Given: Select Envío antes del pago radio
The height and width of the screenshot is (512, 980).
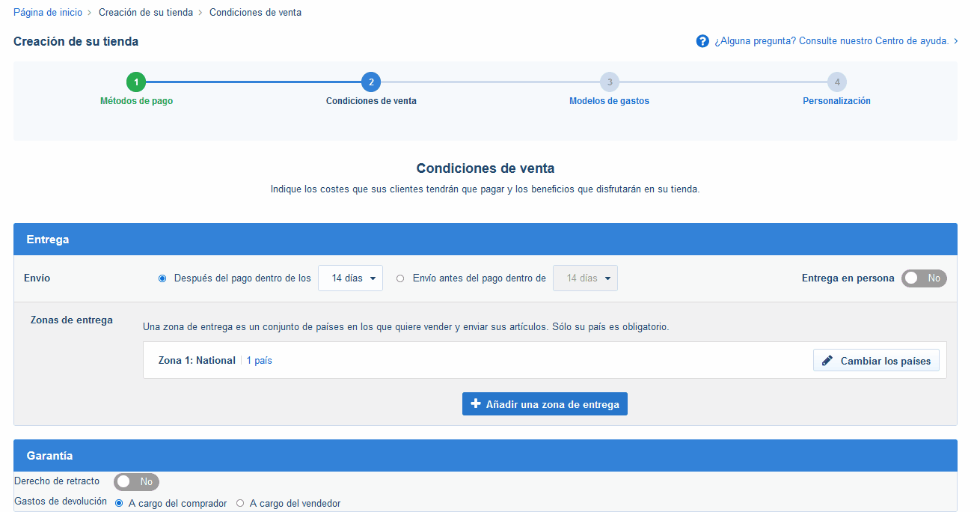Looking at the screenshot, I should pyautogui.click(x=400, y=278).
